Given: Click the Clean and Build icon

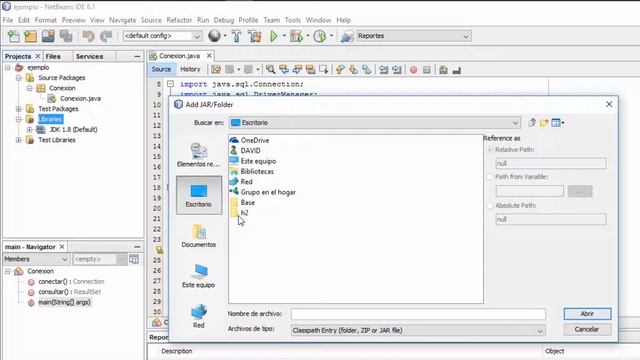Looking at the screenshot, I should (255, 36).
